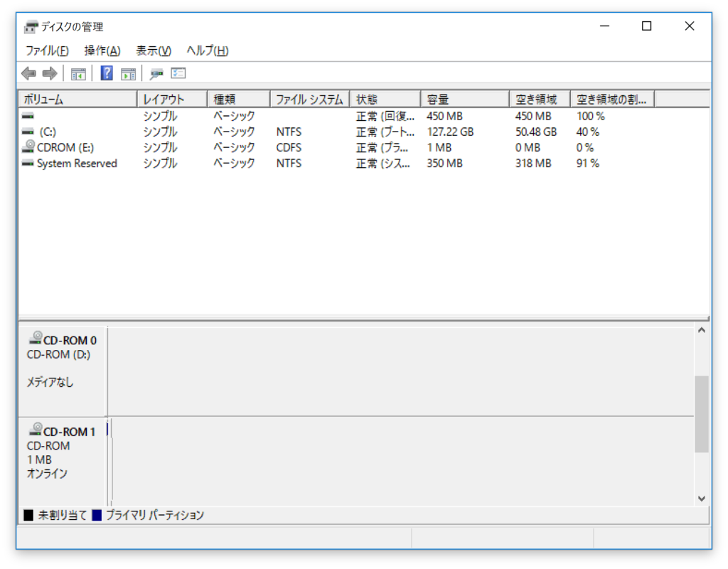Viewport: 728px width, 569px height.
Task: Select the (C:) volume drive icon
Action: click(28, 132)
